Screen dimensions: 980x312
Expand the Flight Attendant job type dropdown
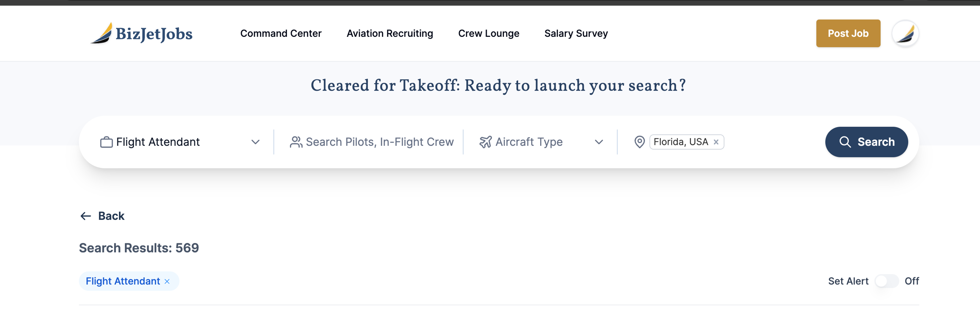click(255, 142)
